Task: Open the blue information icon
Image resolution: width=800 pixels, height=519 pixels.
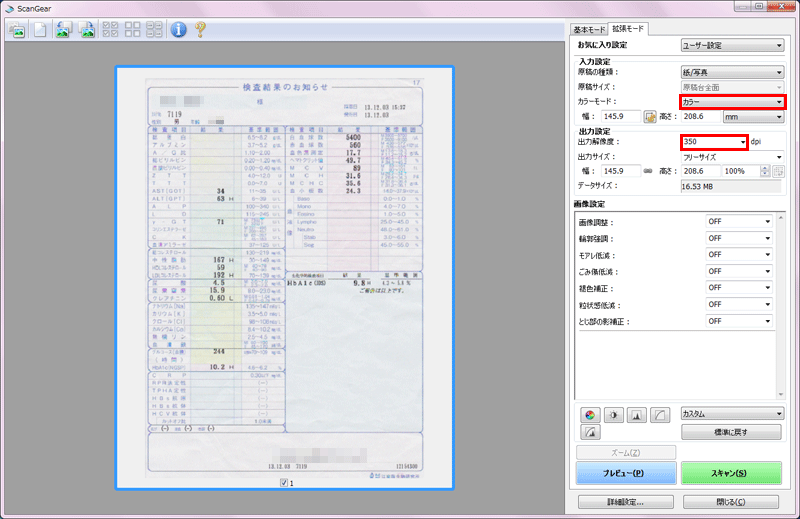Action: point(178,30)
